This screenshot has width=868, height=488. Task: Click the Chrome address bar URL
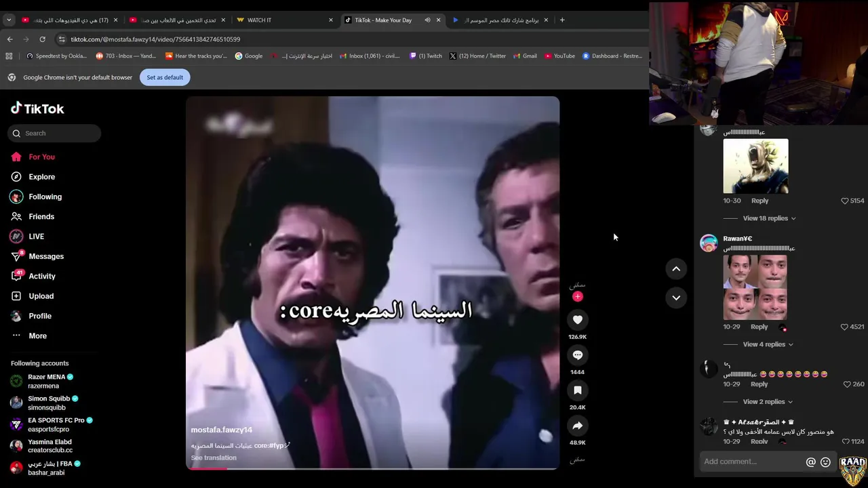[x=155, y=39]
